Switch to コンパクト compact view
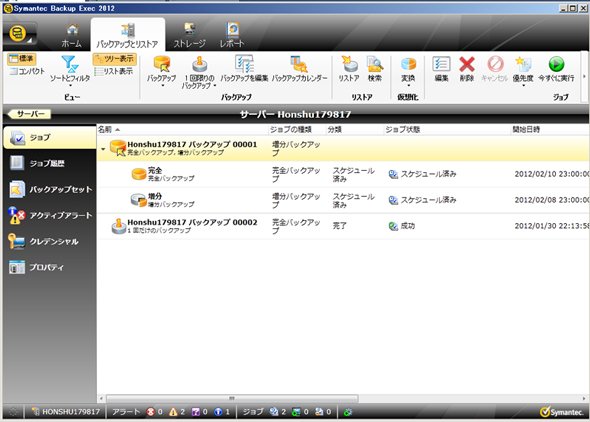 27,71
